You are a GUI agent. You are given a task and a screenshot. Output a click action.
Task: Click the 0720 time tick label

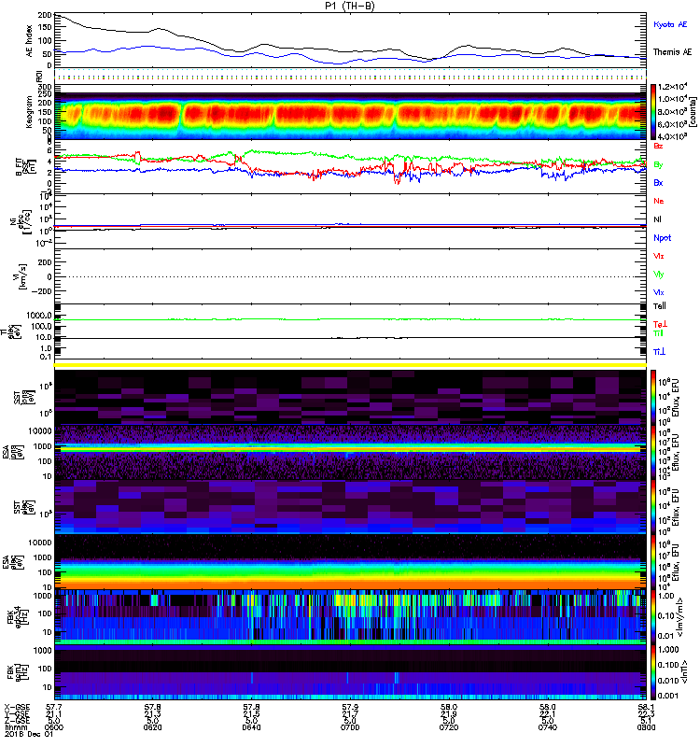point(449,727)
